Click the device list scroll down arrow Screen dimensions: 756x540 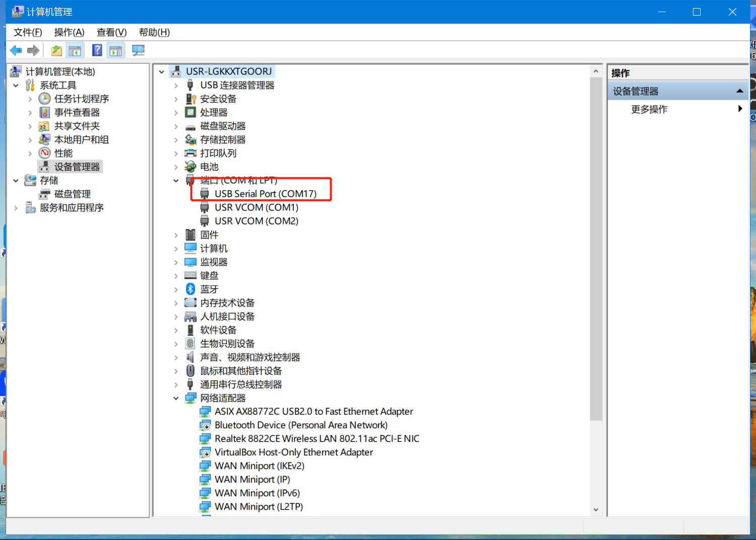(596, 509)
